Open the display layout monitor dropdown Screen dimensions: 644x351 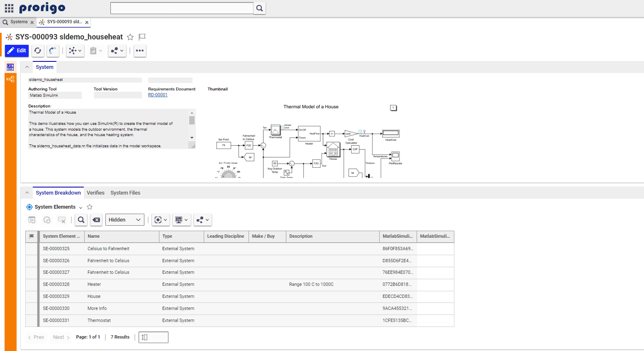pos(182,220)
